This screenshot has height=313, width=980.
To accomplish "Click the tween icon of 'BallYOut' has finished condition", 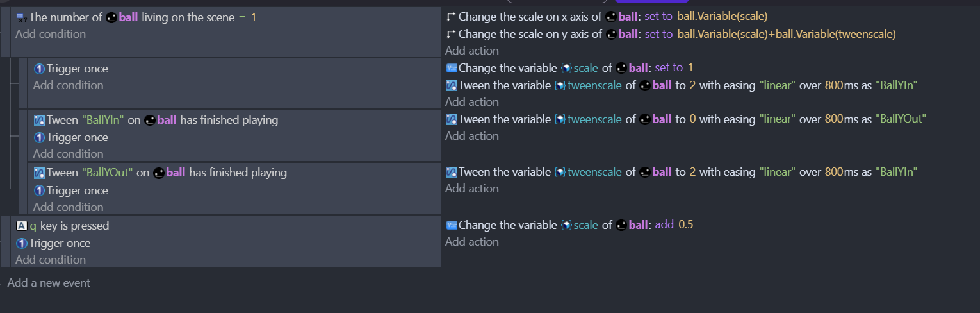I will [x=39, y=173].
